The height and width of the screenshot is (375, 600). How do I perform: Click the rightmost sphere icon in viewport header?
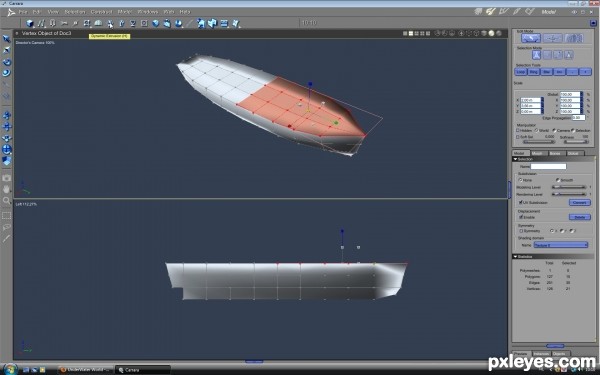coord(499,33)
